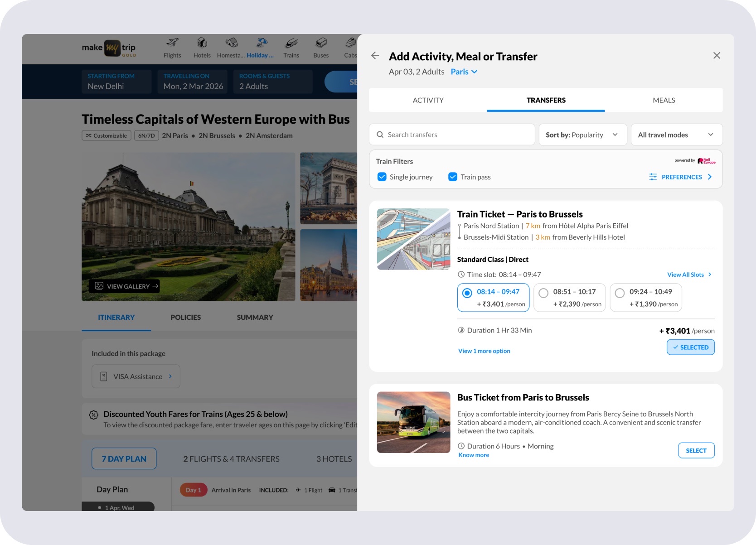The image size is (756, 545).
Task: Uncheck the Train pass checkbox
Action: pos(453,177)
